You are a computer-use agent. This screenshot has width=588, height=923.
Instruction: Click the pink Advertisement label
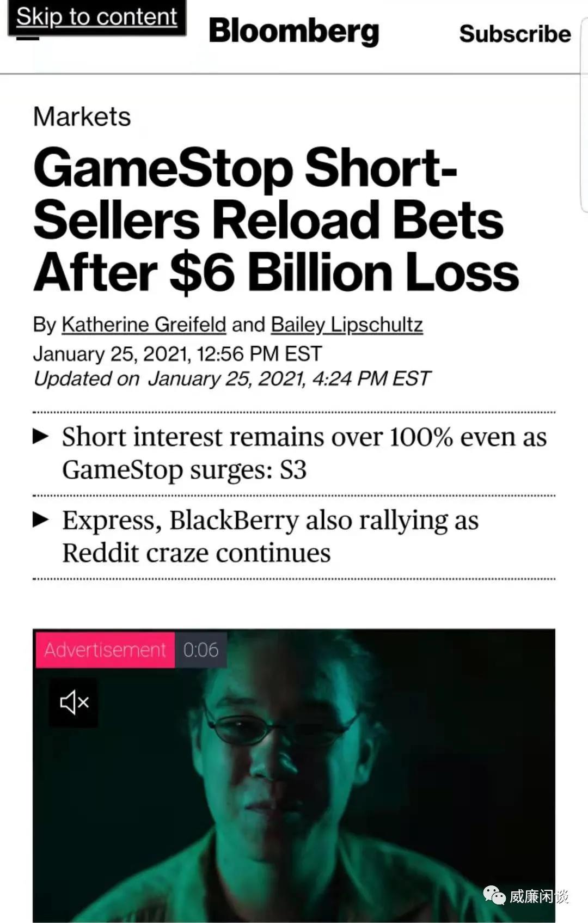(x=105, y=650)
